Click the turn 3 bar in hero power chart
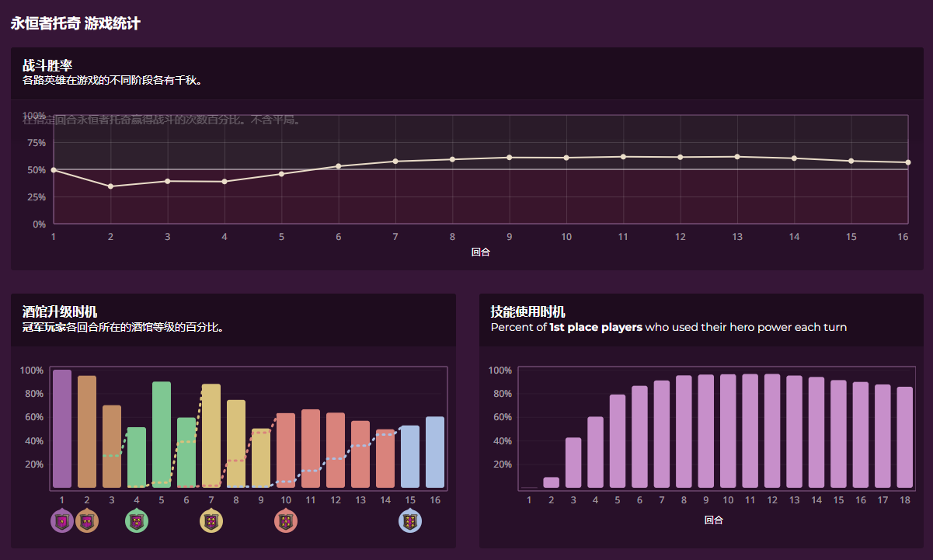Image resolution: width=933 pixels, height=560 pixels. (573, 463)
